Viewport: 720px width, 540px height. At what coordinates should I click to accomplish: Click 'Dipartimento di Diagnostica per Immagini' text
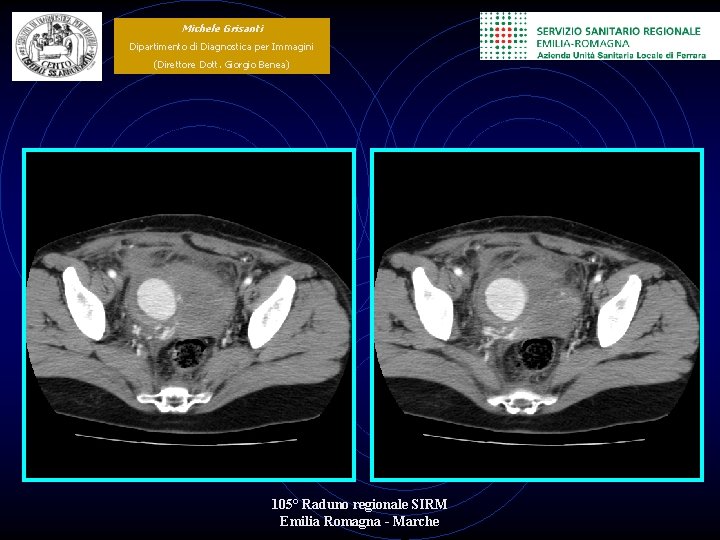click(x=221, y=46)
